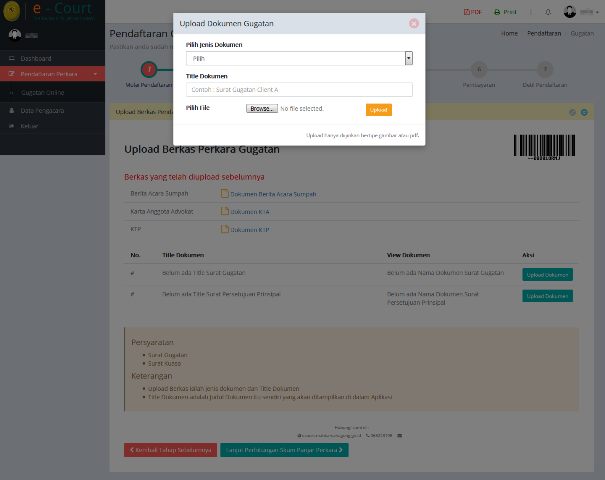Click the Dokumen KTA file icon

(x=225, y=211)
